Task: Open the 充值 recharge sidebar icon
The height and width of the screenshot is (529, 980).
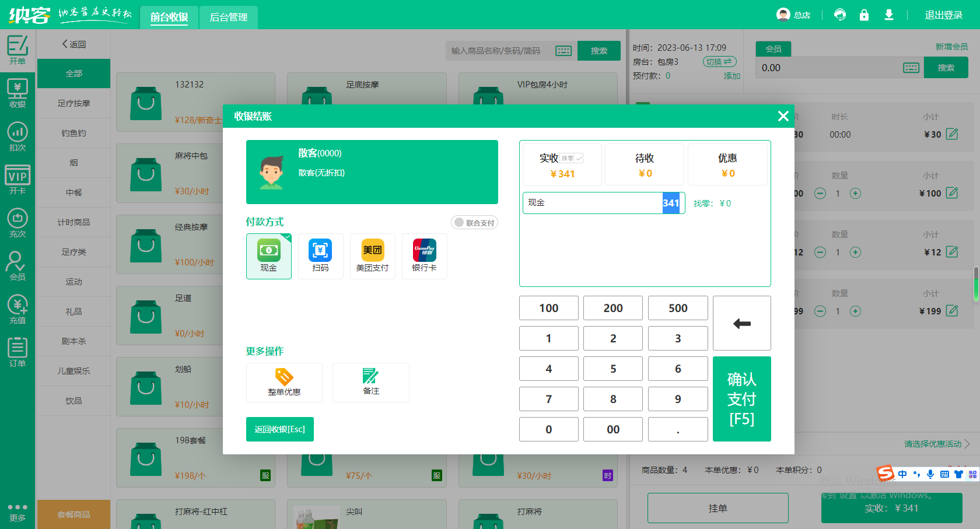Action: click(x=17, y=309)
